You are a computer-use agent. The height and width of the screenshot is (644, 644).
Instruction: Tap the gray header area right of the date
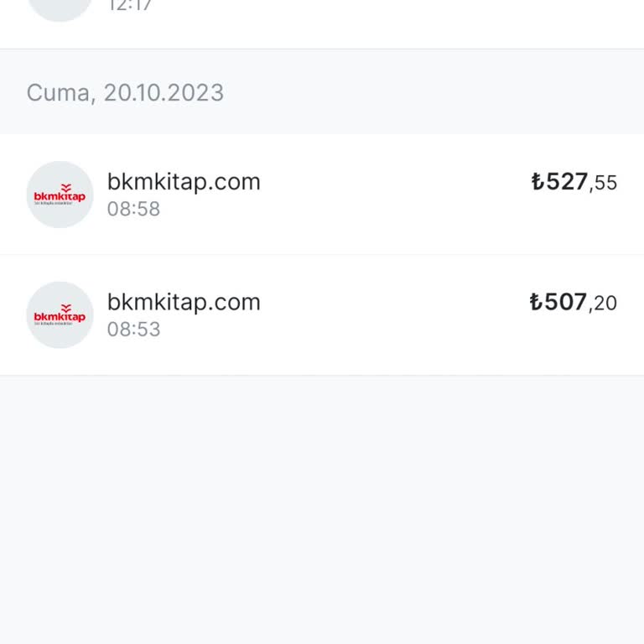click(x=436, y=92)
